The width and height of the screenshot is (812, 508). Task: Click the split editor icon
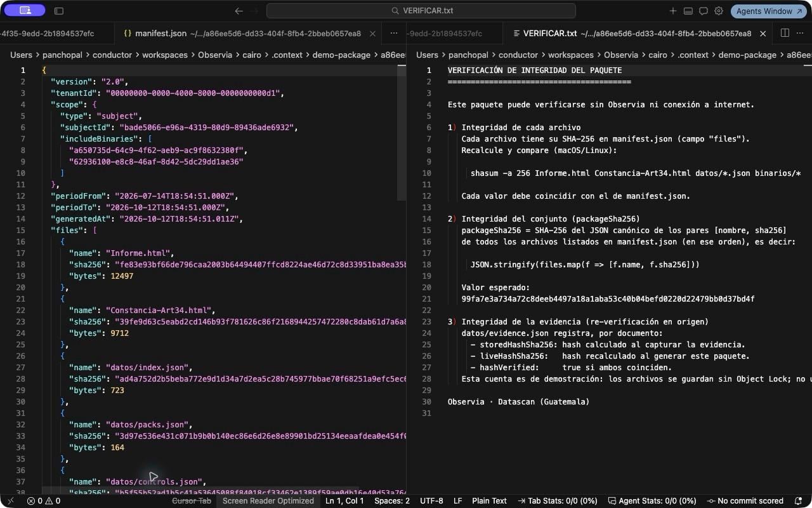pyautogui.click(x=785, y=33)
